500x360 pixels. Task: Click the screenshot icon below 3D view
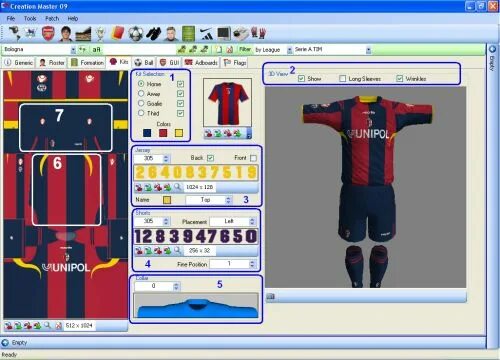(271, 296)
